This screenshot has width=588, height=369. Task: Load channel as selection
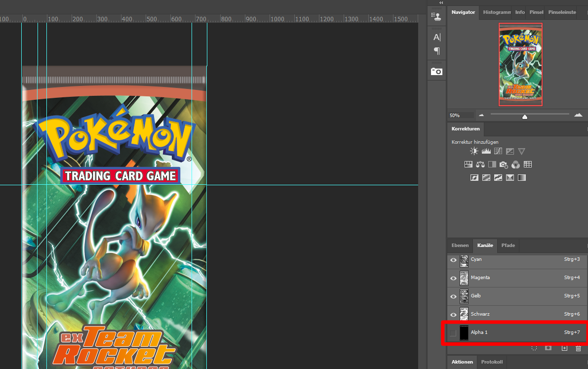(534, 348)
